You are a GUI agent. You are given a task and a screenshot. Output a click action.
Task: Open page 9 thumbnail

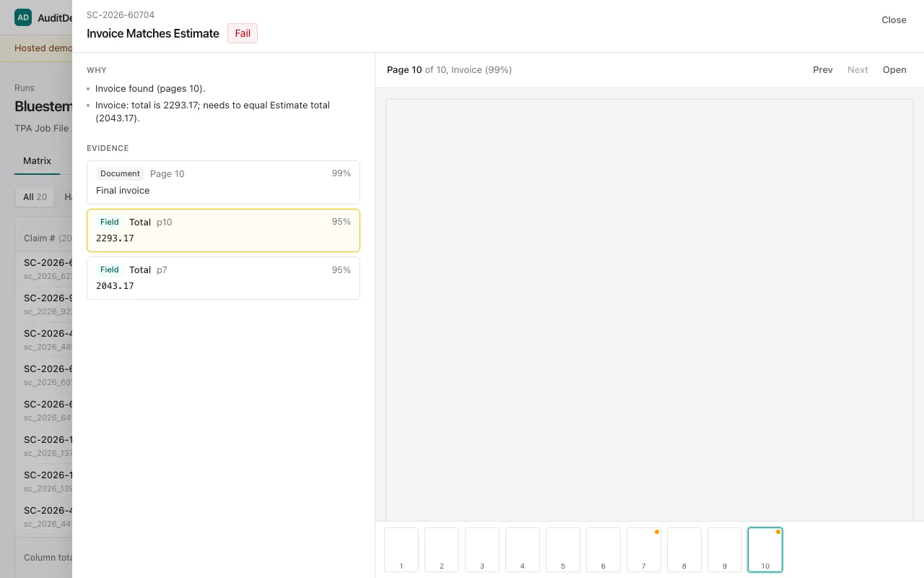[725, 550]
